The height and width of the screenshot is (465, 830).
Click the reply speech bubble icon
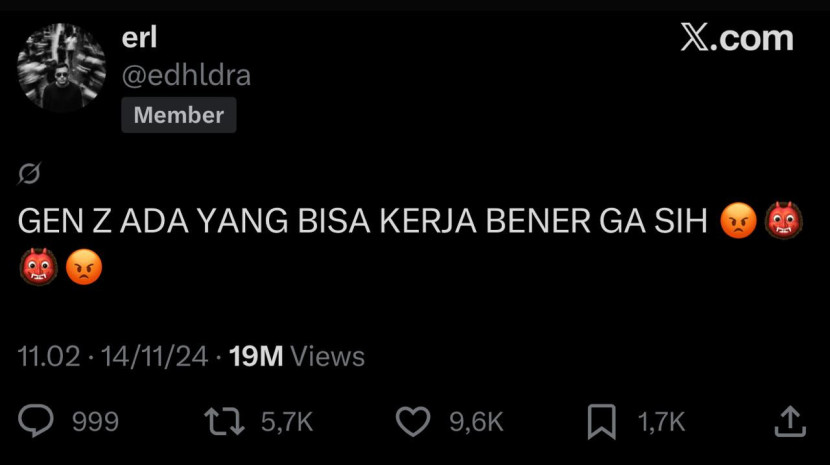[x=35, y=421]
